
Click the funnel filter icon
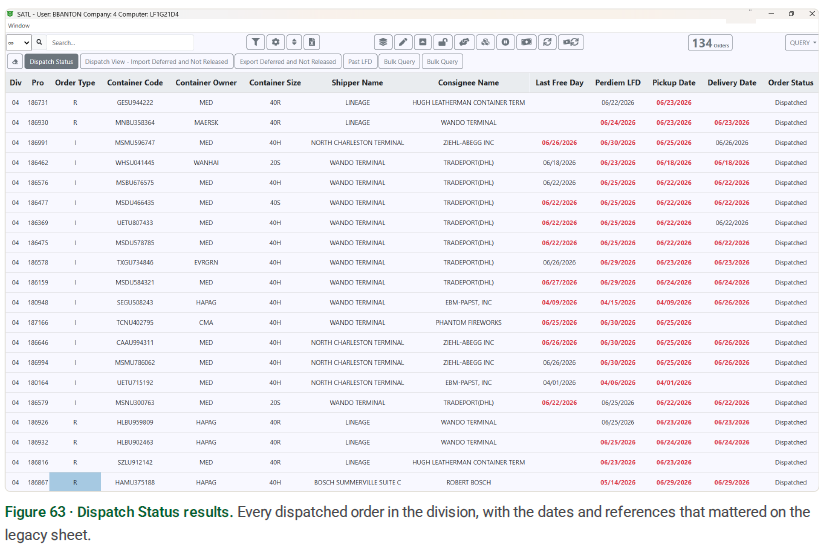point(255,42)
